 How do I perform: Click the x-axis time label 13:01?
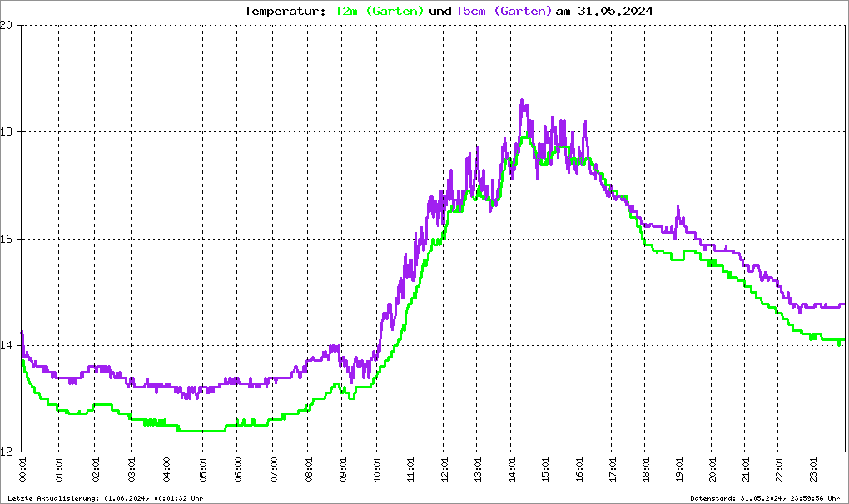tap(478, 469)
